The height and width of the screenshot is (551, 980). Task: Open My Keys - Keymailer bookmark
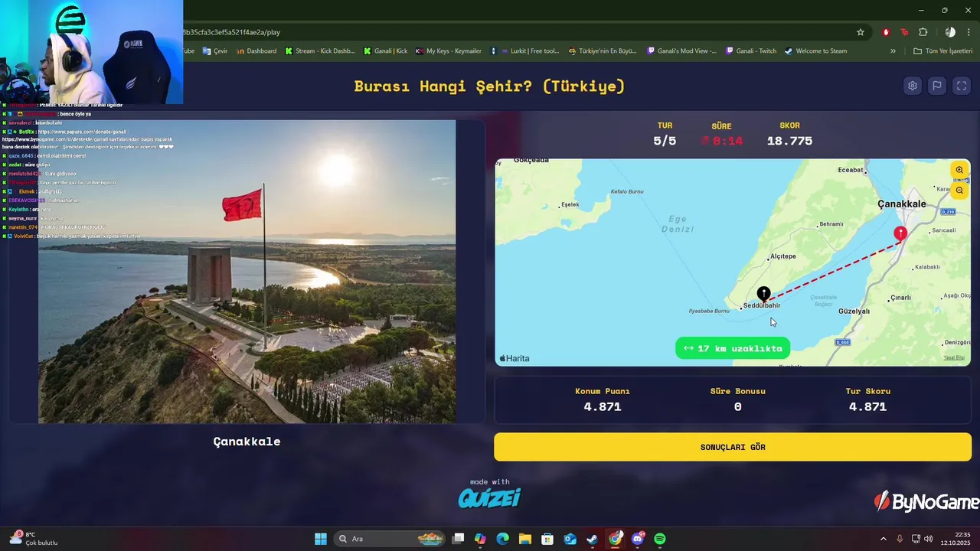(449, 51)
